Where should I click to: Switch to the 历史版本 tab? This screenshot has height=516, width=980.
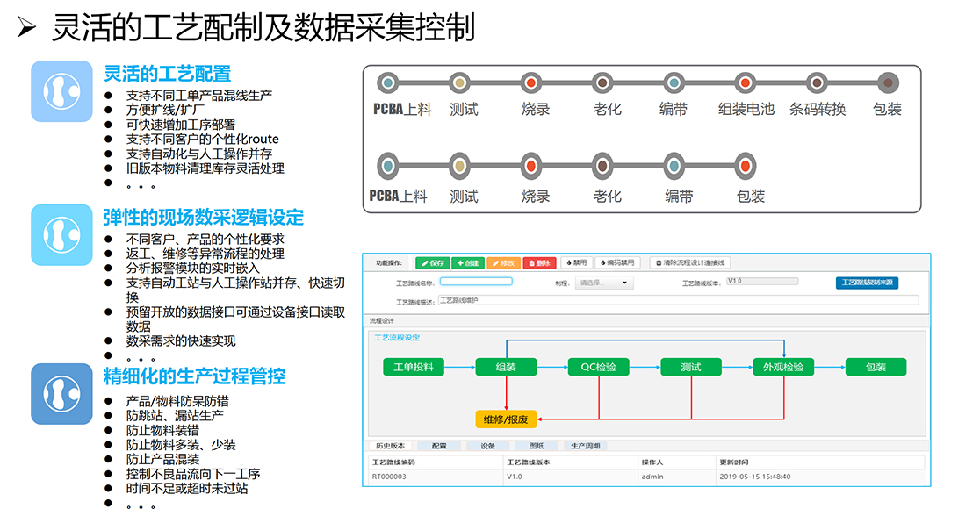click(x=390, y=446)
